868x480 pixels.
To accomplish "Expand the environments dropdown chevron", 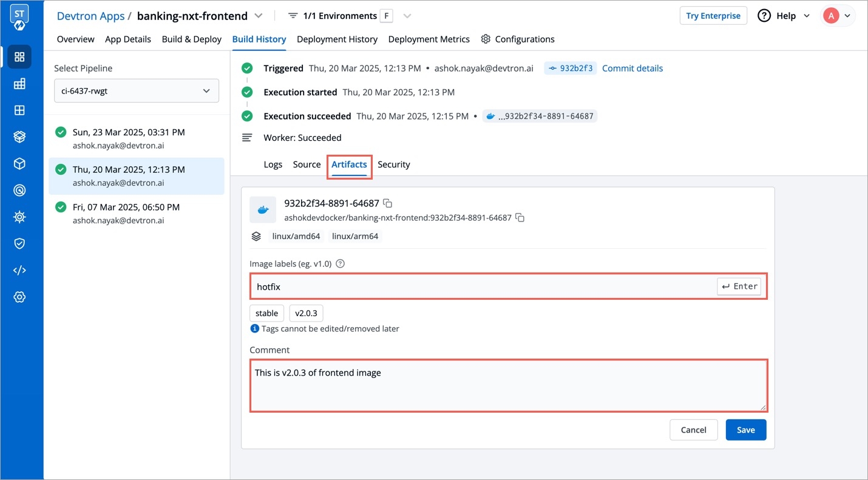I will click(407, 16).
